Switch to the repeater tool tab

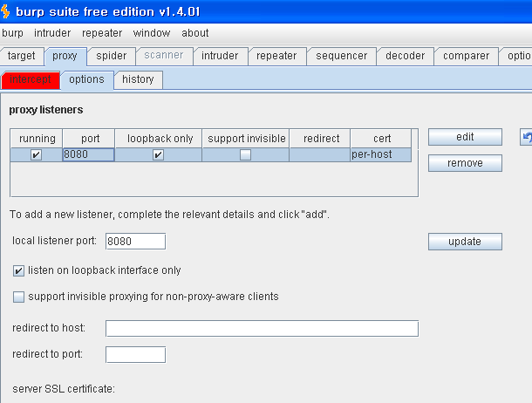(x=276, y=56)
